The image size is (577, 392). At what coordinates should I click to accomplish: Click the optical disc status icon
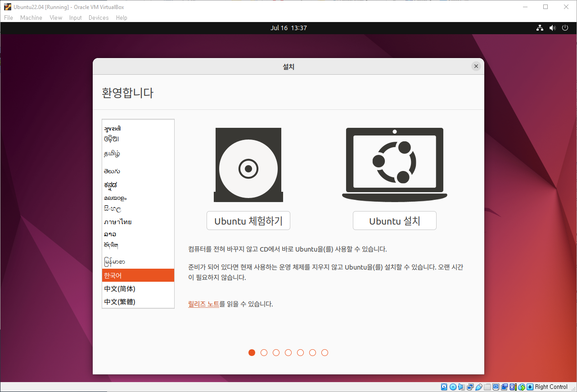453,387
